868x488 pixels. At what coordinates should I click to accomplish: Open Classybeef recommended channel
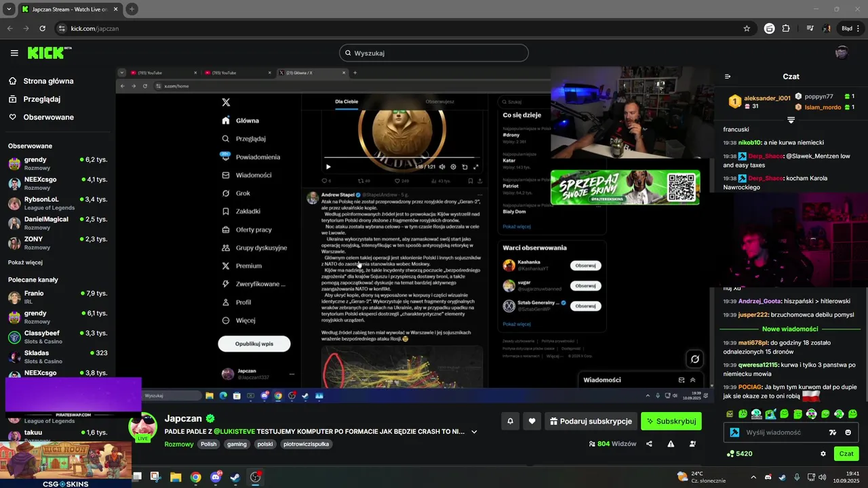[58, 337]
